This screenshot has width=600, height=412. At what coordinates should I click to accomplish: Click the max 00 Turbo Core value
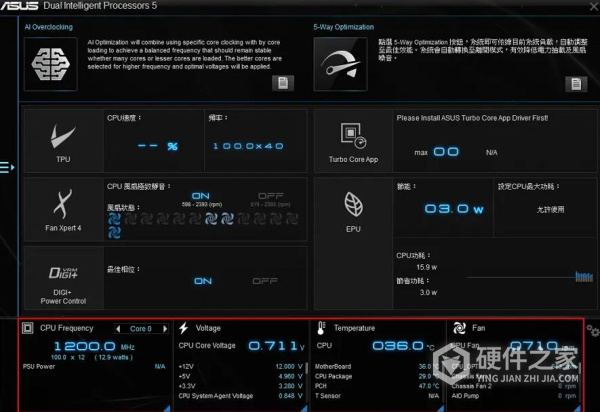(x=446, y=152)
